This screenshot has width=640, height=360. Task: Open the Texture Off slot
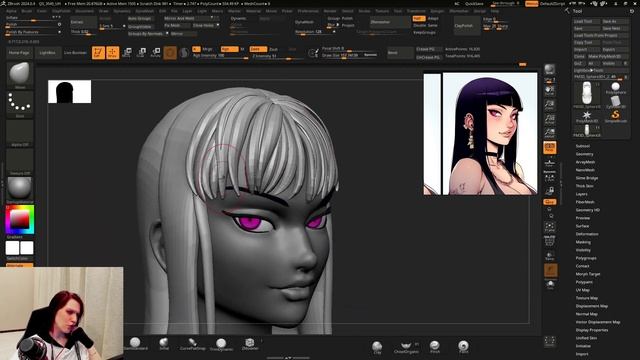[20, 161]
